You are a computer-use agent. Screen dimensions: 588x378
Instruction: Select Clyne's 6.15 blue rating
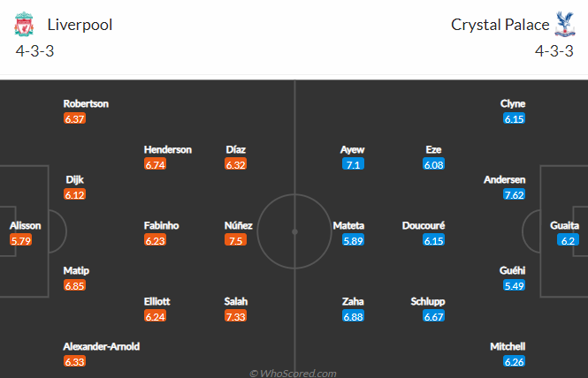pyautogui.click(x=514, y=118)
